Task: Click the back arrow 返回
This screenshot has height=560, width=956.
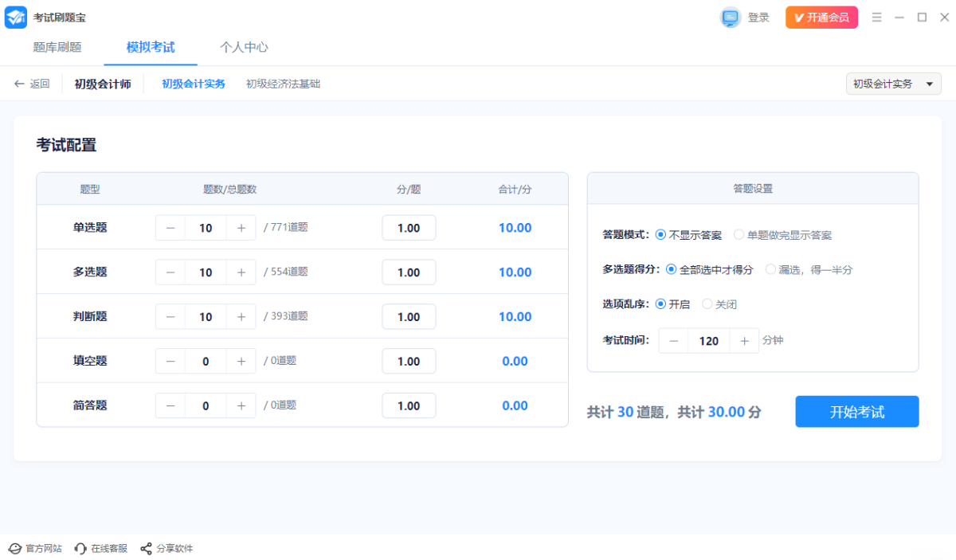Action: tap(32, 84)
